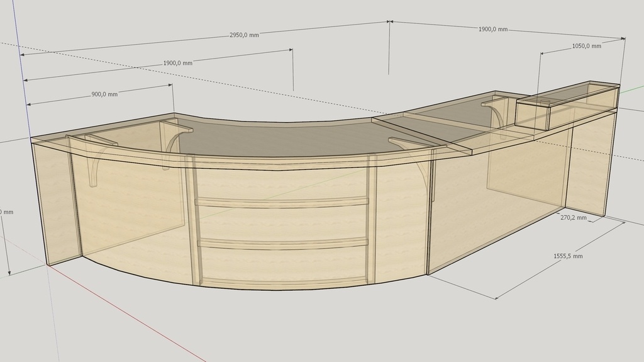Click the 1900,0 mm dimension beside 1050,0 mm
The image size is (644, 362).
[493, 30]
